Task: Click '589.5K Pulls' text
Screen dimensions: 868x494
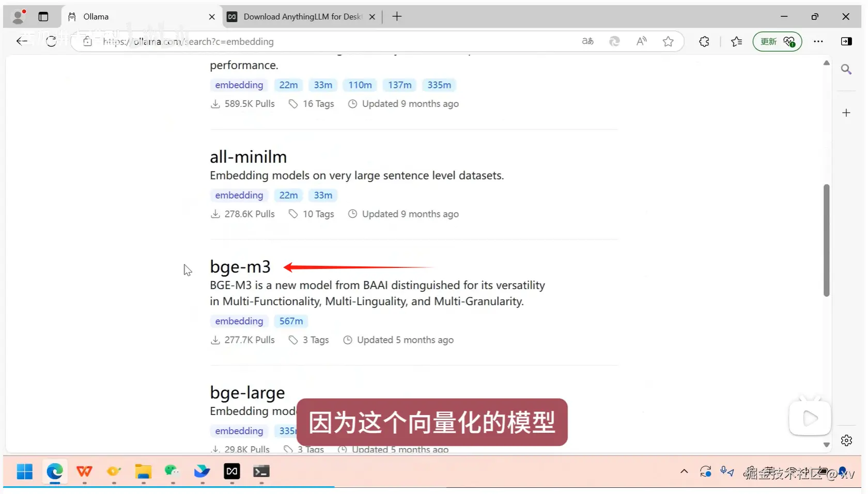Action: [250, 104]
